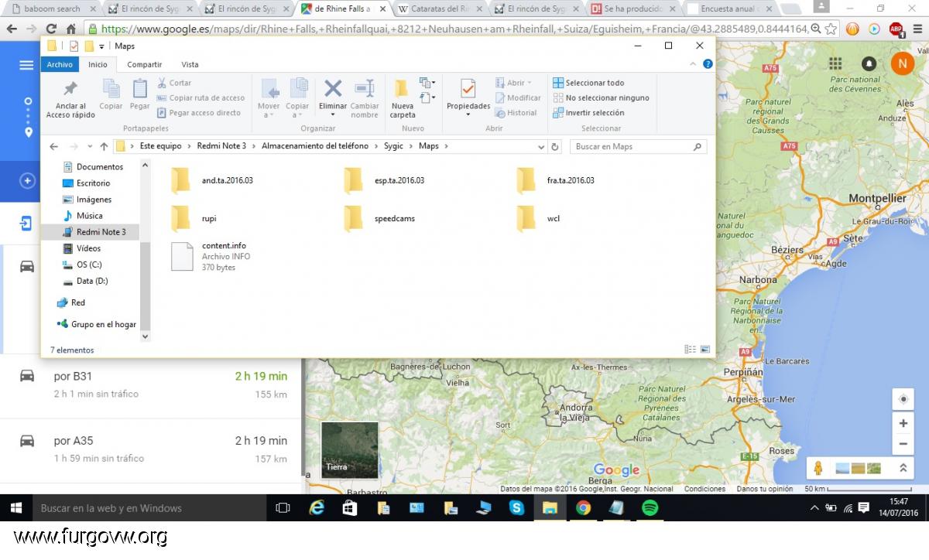Viewport: 929px width, 560px height.
Task: Click Almacenamiento del teléfono in address path
Action: [x=315, y=146]
